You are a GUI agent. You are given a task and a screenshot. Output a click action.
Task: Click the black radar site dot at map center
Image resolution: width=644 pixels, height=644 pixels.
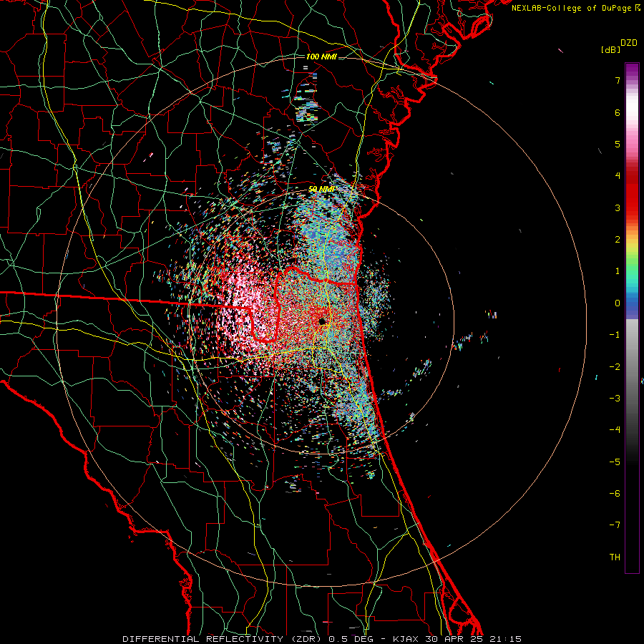323,321
